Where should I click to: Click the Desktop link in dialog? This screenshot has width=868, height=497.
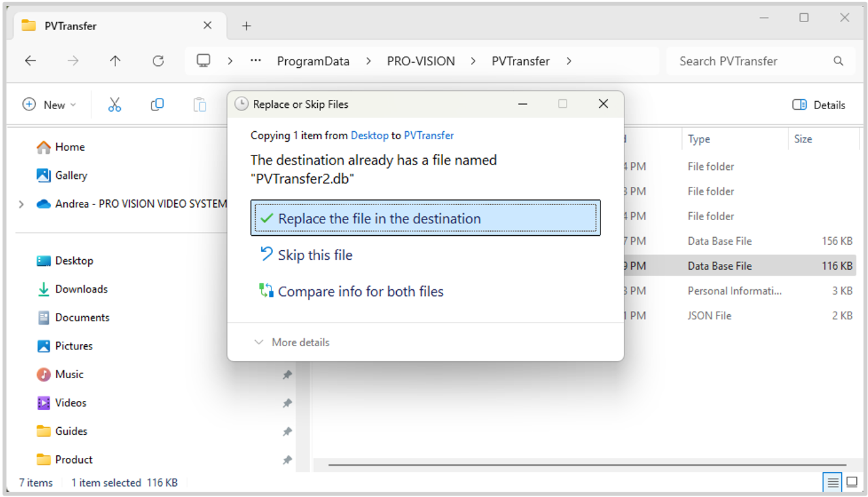click(x=369, y=135)
